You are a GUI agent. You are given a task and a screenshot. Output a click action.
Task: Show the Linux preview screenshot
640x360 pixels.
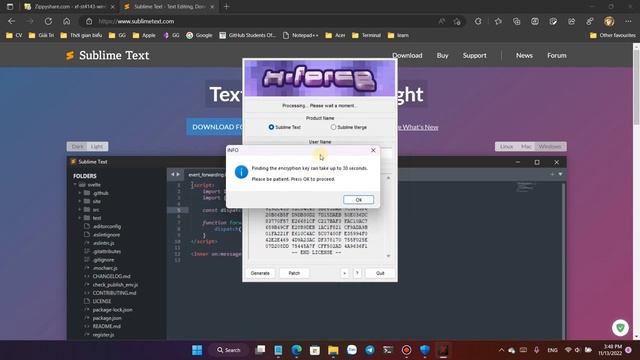point(507,147)
